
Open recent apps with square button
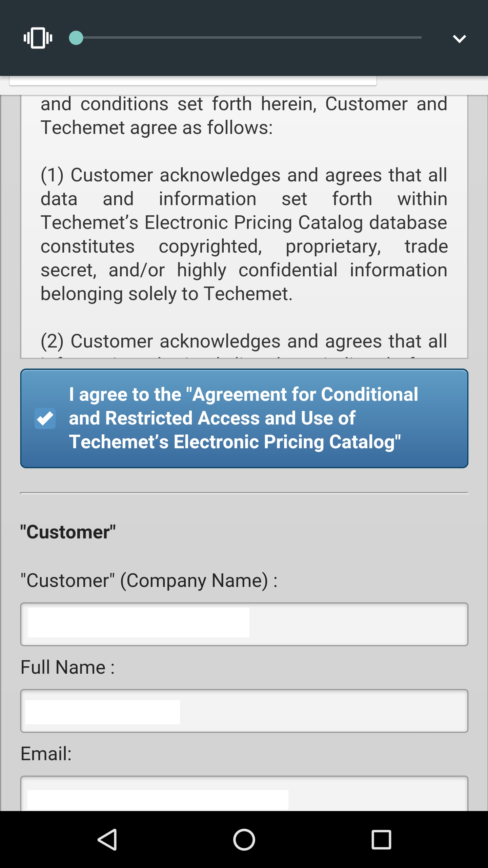381,840
